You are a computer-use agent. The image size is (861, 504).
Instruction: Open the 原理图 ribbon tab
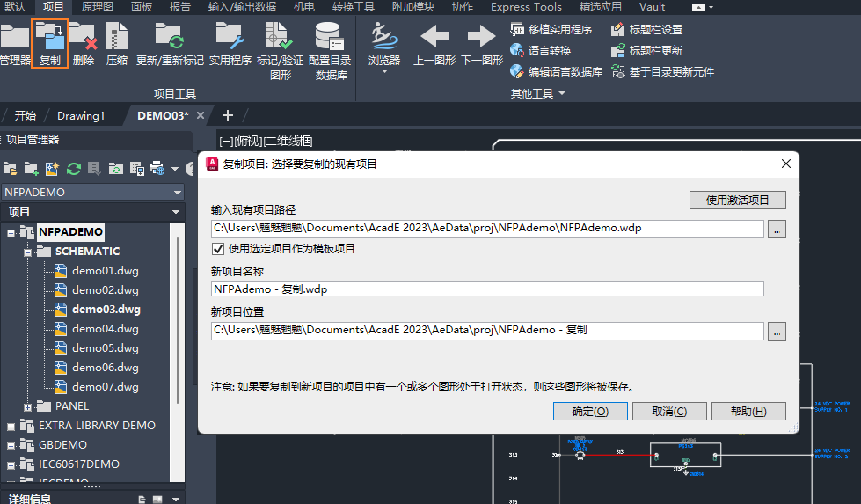point(98,7)
